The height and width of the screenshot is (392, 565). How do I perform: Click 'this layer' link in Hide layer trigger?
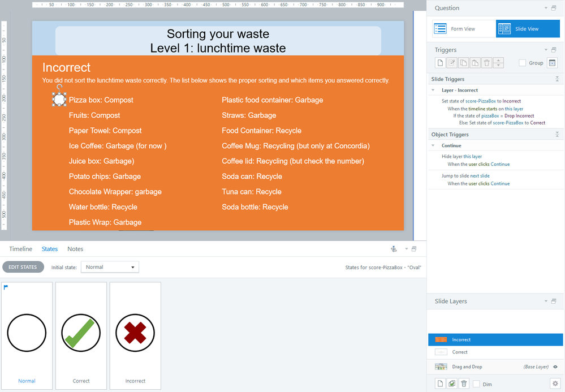(473, 156)
